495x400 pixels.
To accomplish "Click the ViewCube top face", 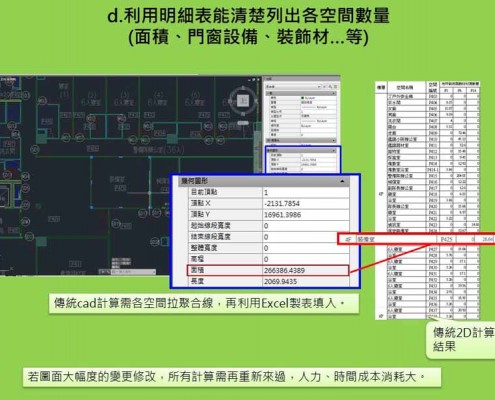I will (243, 101).
